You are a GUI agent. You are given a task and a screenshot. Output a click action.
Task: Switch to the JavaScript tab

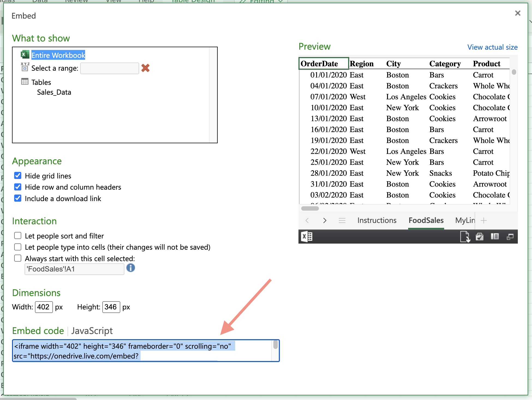point(92,331)
